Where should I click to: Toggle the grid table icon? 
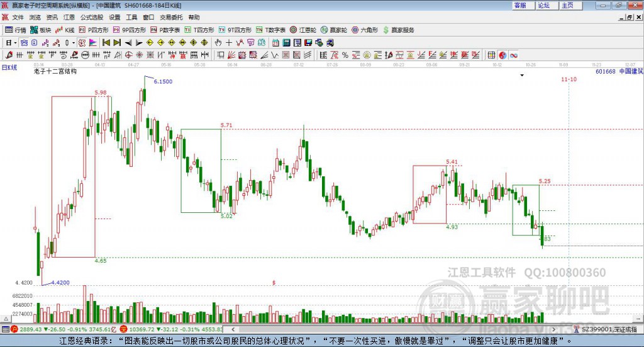coord(492,55)
